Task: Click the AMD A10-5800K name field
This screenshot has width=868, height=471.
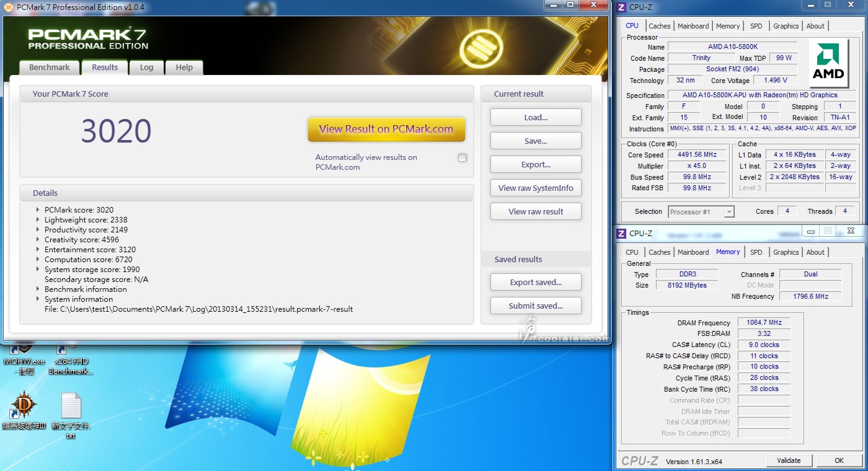Action: click(732, 47)
